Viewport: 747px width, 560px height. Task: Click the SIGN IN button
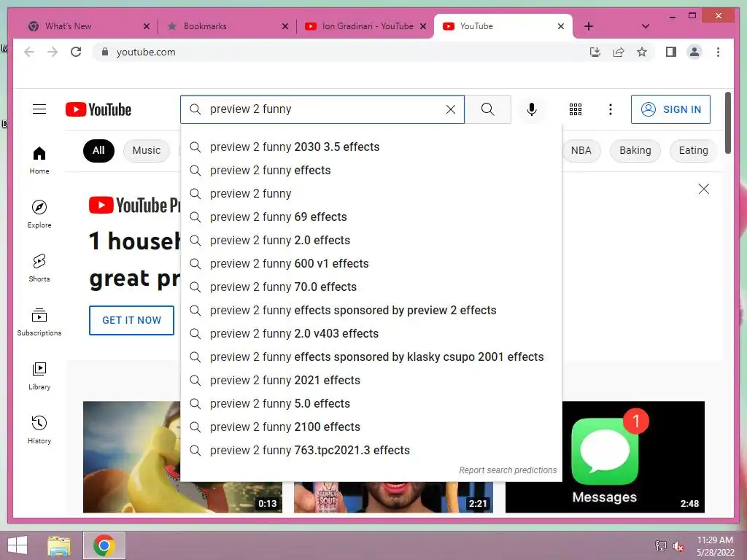[671, 109]
